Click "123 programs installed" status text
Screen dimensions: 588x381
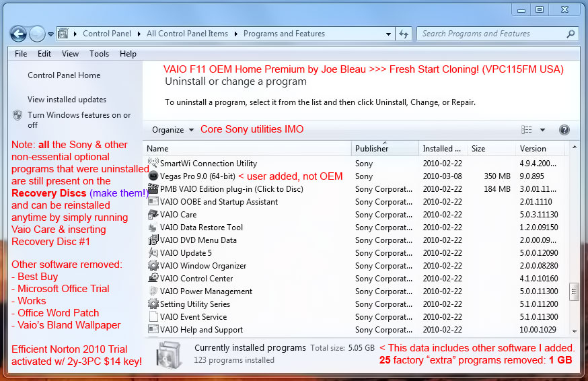234,360
